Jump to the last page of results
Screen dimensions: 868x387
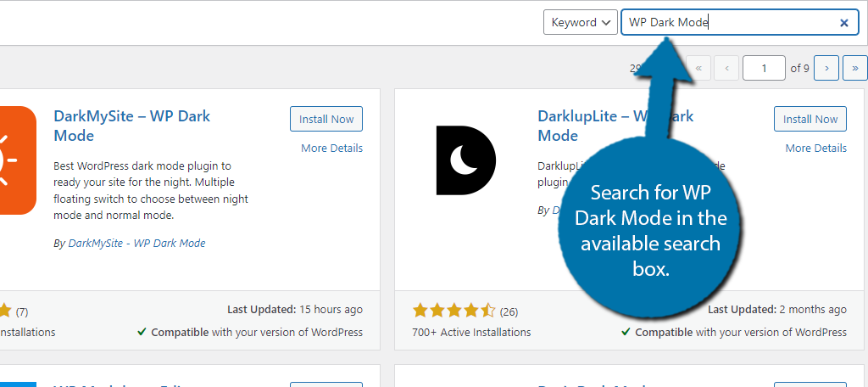854,68
